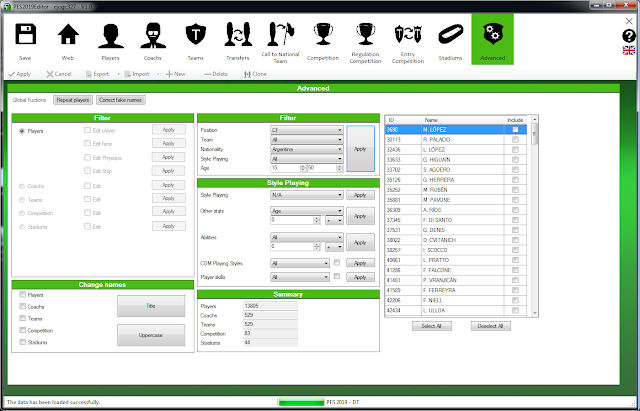The height and width of the screenshot is (411, 640).
Task: Open the N/A Style Playing dropdown
Action: pos(307,195)
